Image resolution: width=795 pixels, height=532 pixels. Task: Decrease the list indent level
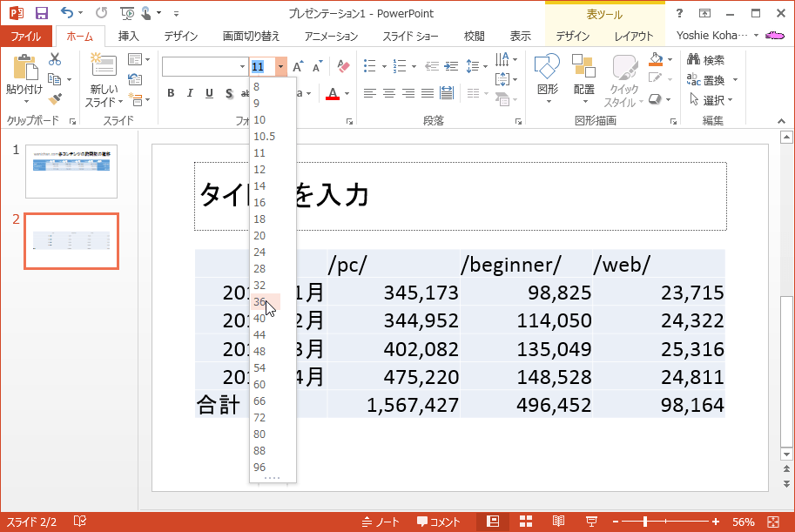[432, 66]
